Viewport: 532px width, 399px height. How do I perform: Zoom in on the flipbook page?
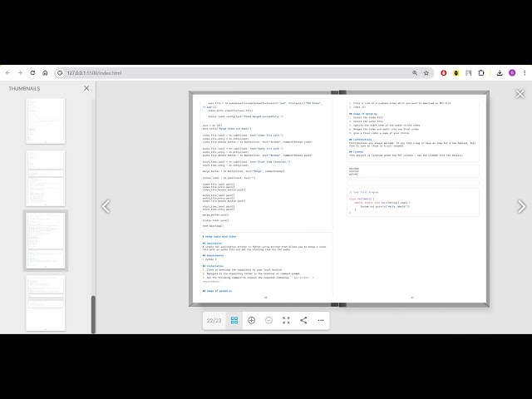(252, 320)
